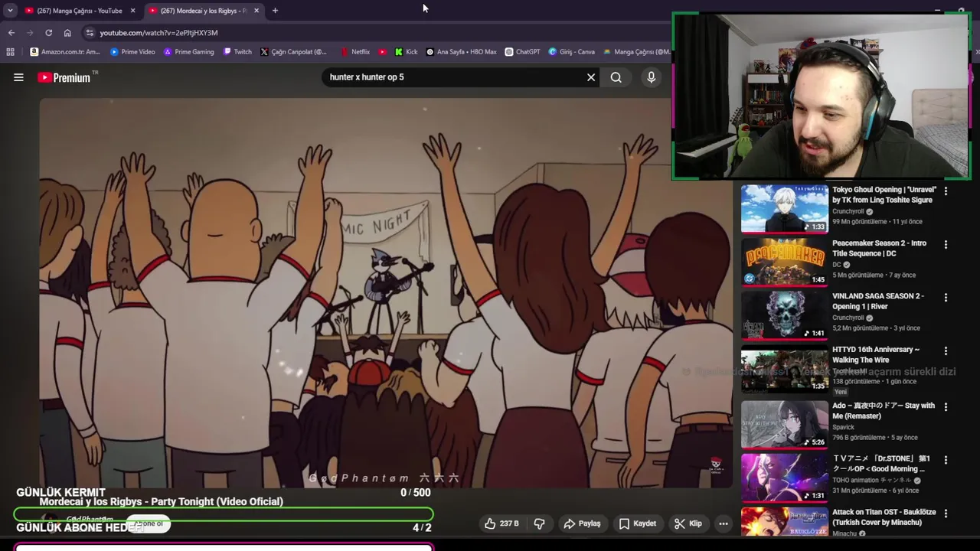Open ChatGPT bookmark
Viewport: 980px width, 551px height.
[x=523, y=52]
